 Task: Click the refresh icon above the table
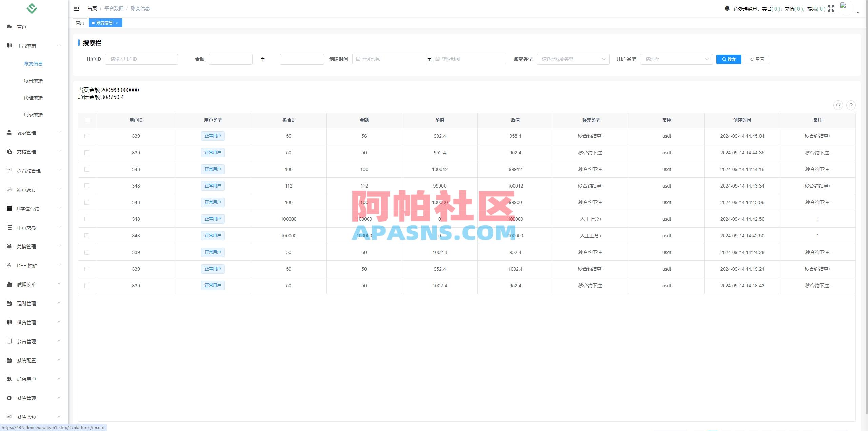(x=851, y=105)
